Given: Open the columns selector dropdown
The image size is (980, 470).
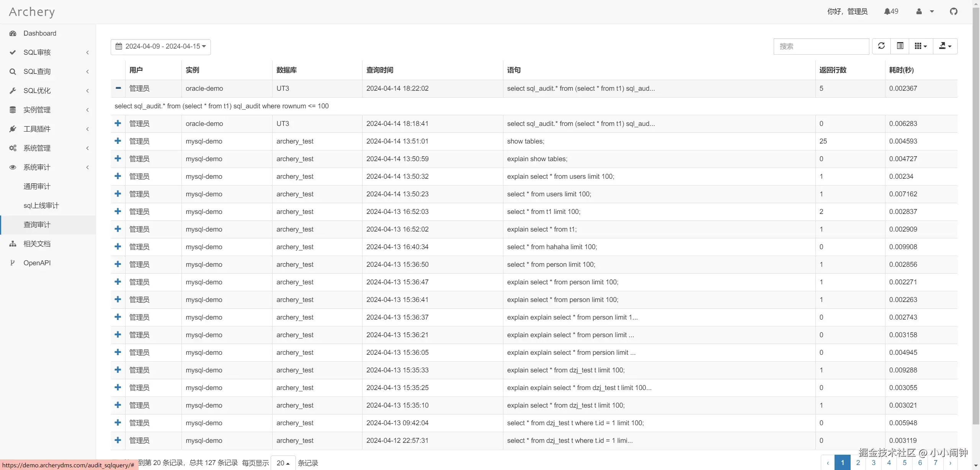Looking at the screenshot, I should click(x=921, y=46).
